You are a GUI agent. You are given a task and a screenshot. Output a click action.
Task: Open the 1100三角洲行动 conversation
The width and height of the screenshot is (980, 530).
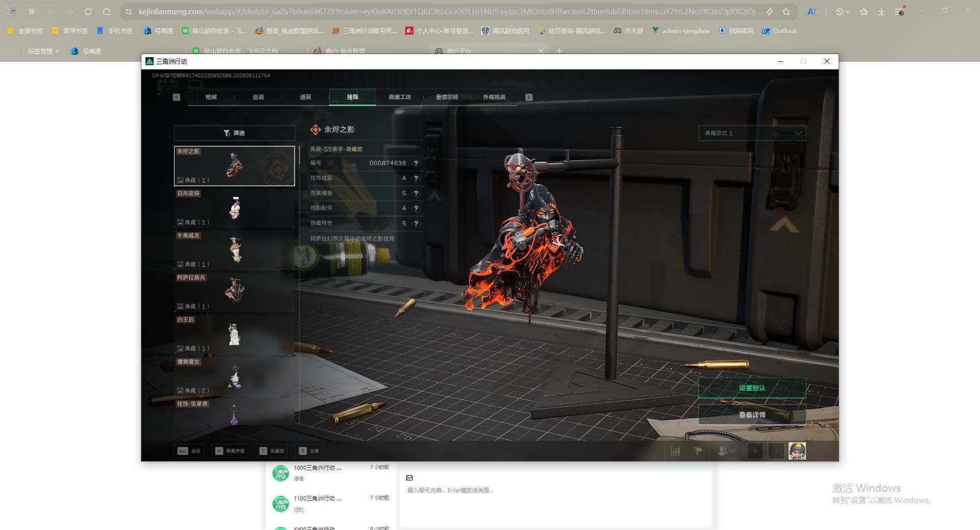331,503
